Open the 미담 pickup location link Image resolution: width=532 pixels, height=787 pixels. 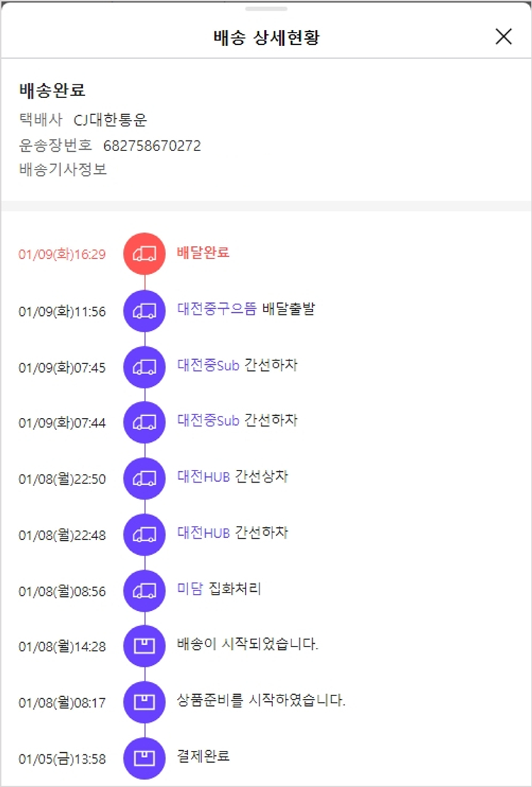point(190,589)
